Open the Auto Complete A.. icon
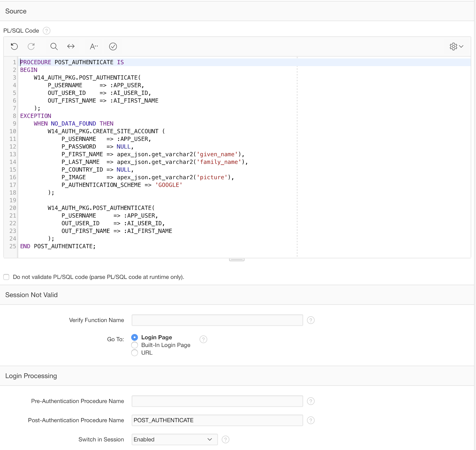Image resolution: width=476 pixels, height=450 pixels. (94, 46)
